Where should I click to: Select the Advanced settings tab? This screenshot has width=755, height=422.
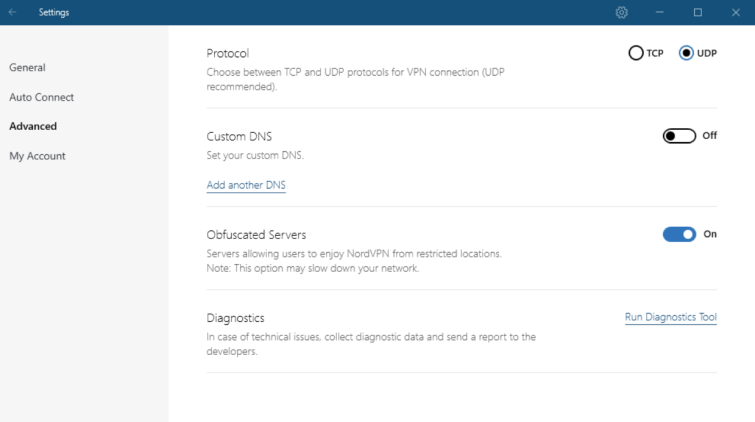[x=33, y=127]
